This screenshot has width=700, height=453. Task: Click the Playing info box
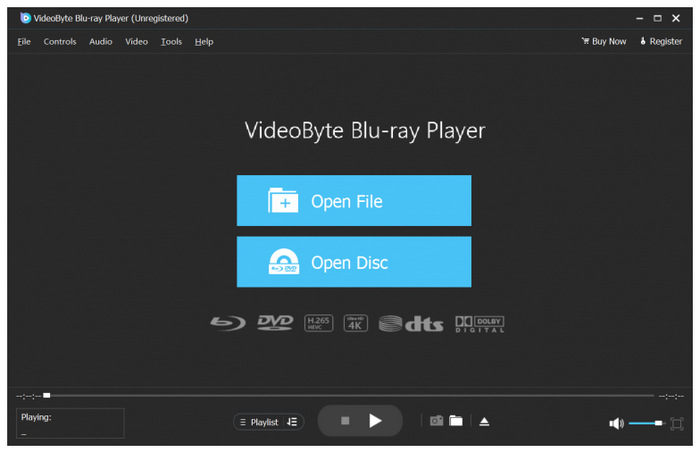click(x=70, y=423)
